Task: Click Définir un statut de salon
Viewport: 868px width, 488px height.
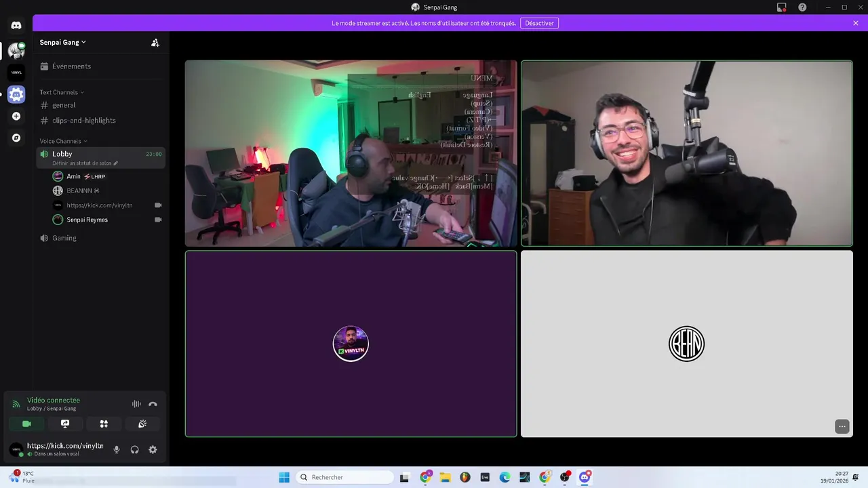Action: point(85,163)
